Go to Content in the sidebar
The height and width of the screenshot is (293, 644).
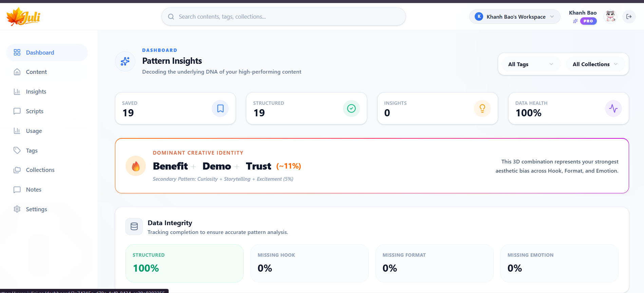tap(36, 72)
